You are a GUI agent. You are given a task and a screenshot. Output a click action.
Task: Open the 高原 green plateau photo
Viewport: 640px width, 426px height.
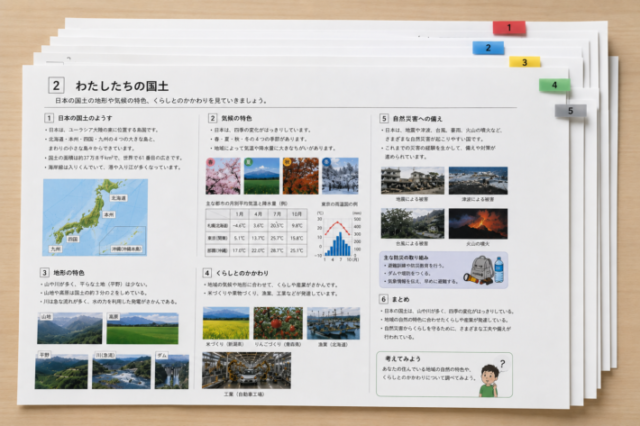[142, 328]
